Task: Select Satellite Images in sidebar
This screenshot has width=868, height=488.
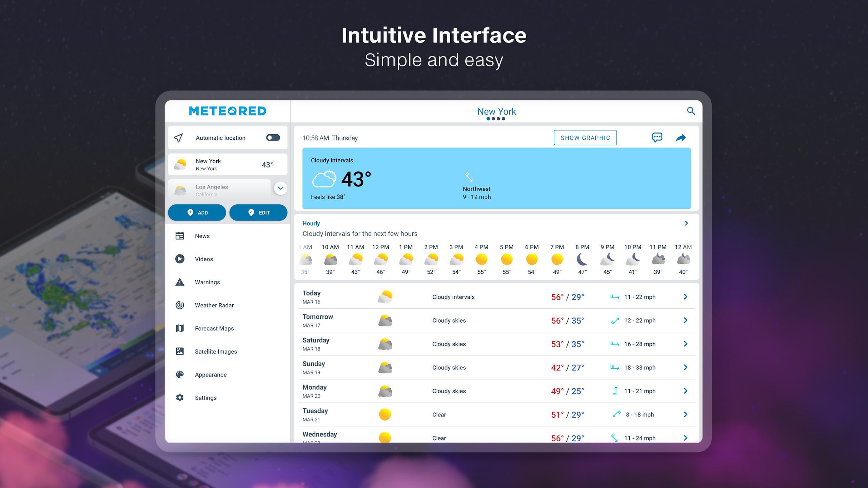Action: (x=216, y=351)
